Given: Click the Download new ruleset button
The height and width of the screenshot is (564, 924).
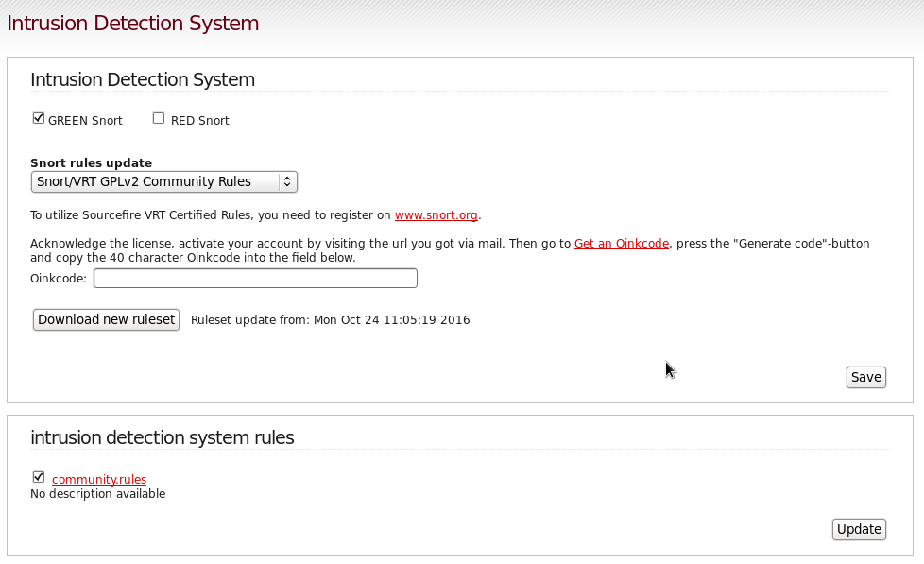Looking at the screenshot, I should click(106, 319).
